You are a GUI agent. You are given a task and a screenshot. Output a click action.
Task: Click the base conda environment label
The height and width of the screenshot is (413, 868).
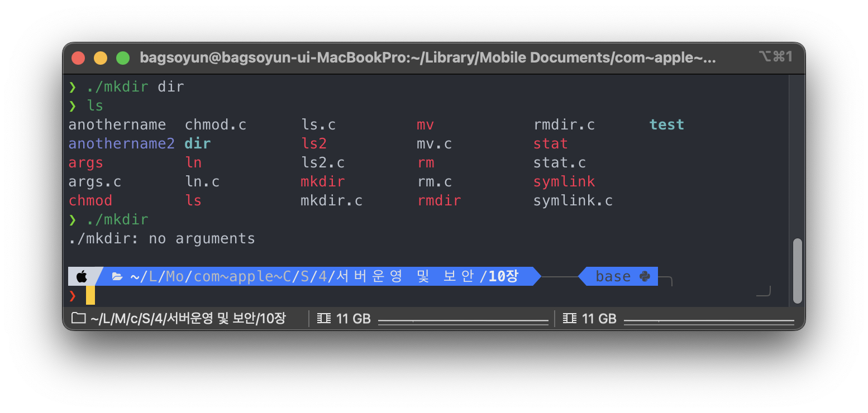(613, 276)
